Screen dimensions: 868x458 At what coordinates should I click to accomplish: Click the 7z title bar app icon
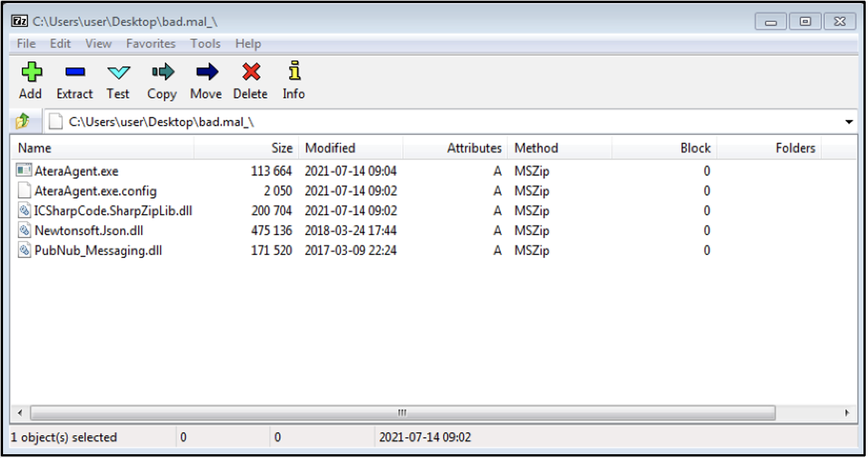[20, 21]
